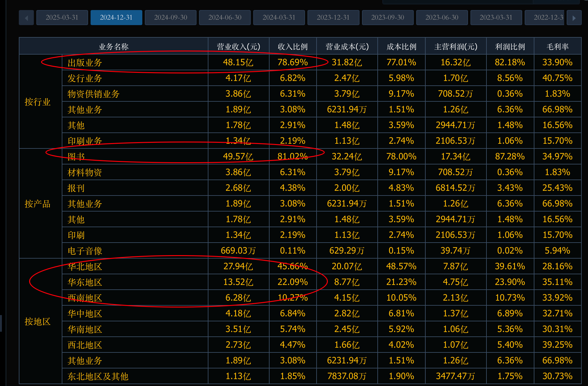588x386 pixels.
Task: Open the 2023-03-31 tab
Action: click(496, 18)
